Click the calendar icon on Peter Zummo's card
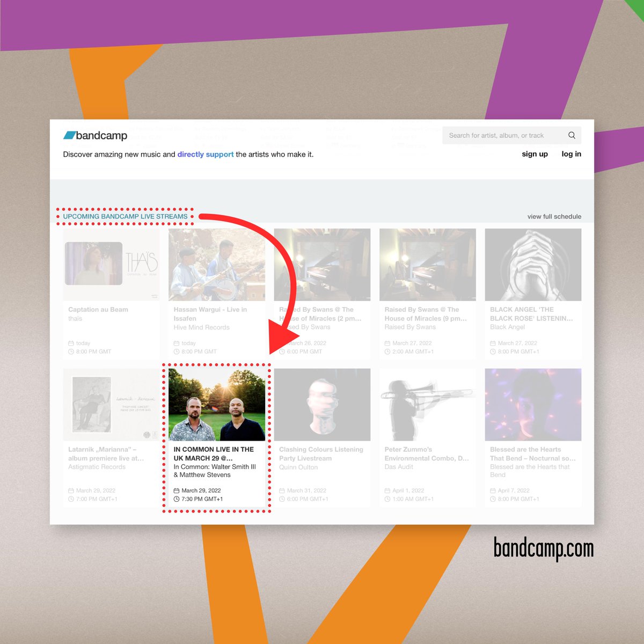The image size is (644, 644). (387, 490)
